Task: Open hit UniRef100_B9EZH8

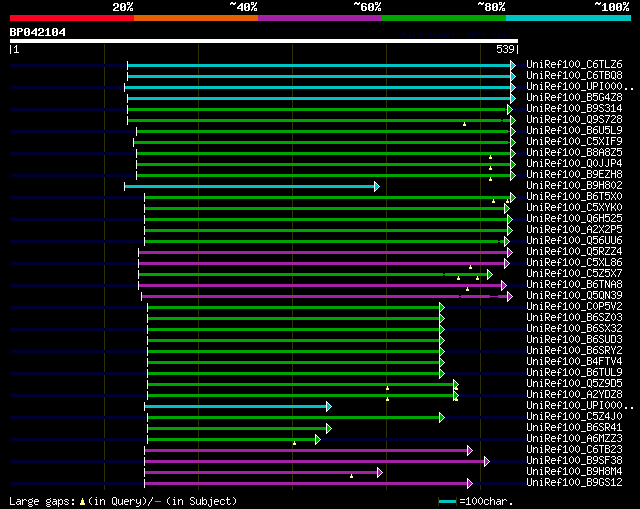Action: 574,175
